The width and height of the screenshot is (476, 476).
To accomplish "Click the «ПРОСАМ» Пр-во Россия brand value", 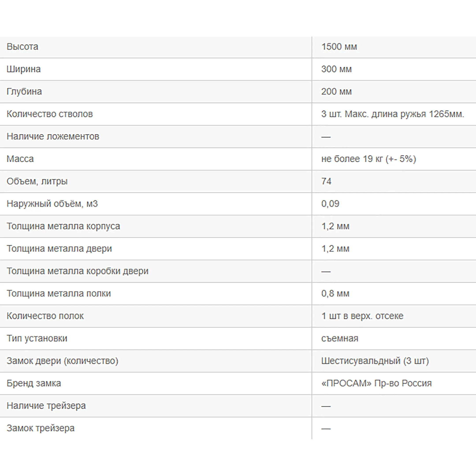I will pyautogui.click(x=376, y=383).
